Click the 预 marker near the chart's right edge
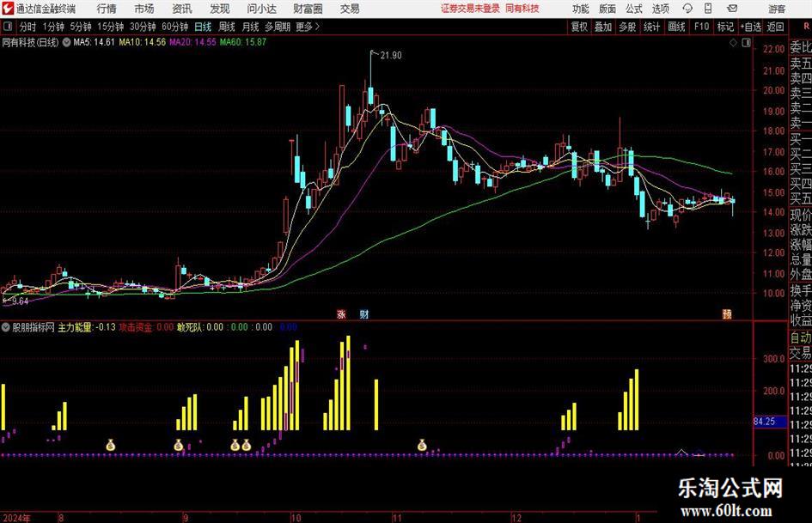Image resolution: width=812 pixels, height=523 pixels. click(x=727, y=314)
